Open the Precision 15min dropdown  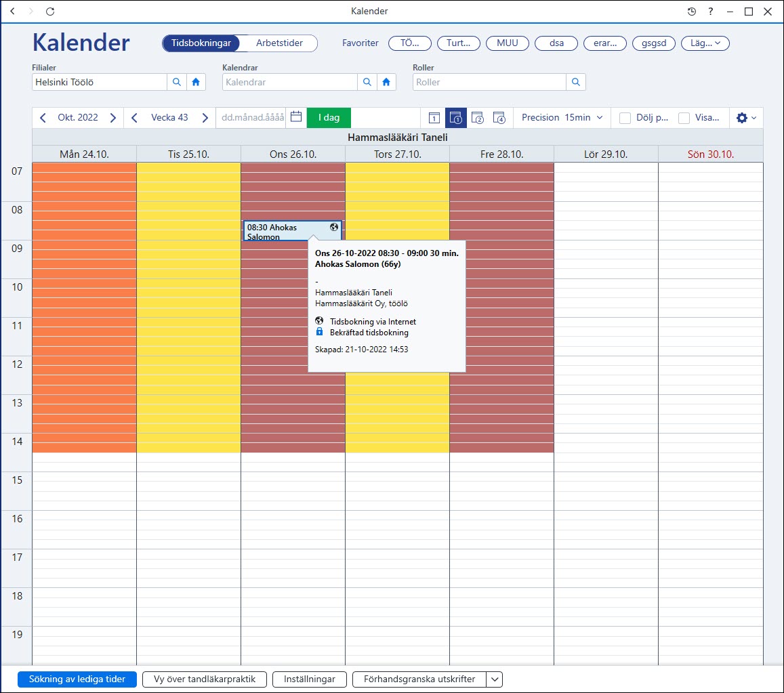tap(562, 117)
